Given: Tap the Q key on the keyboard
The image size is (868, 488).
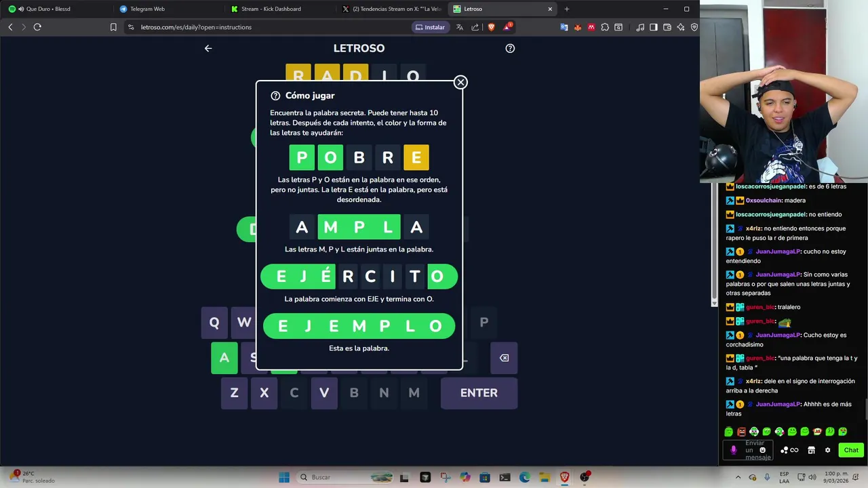Looking at the screenshot, I should pos(214,323).
